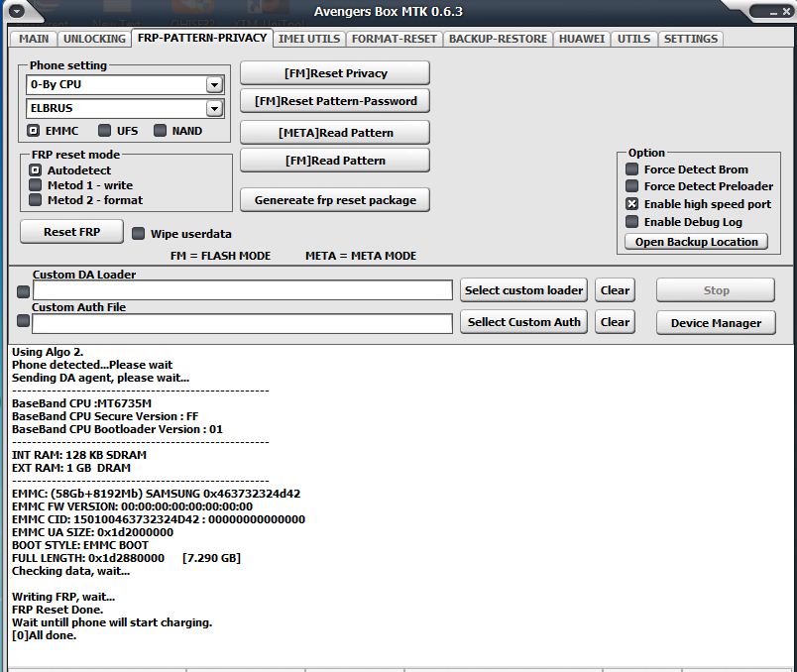Click log line 'EXT RAM: 1 GB DRAM'
The image size is (797, 672).
[x=71, y=468]
